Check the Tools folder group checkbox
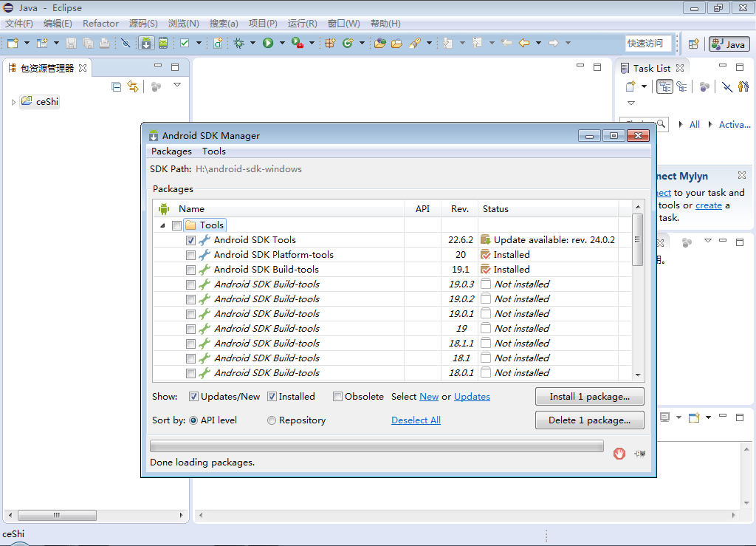The image size is (756, 546). (x=177, y=226)
